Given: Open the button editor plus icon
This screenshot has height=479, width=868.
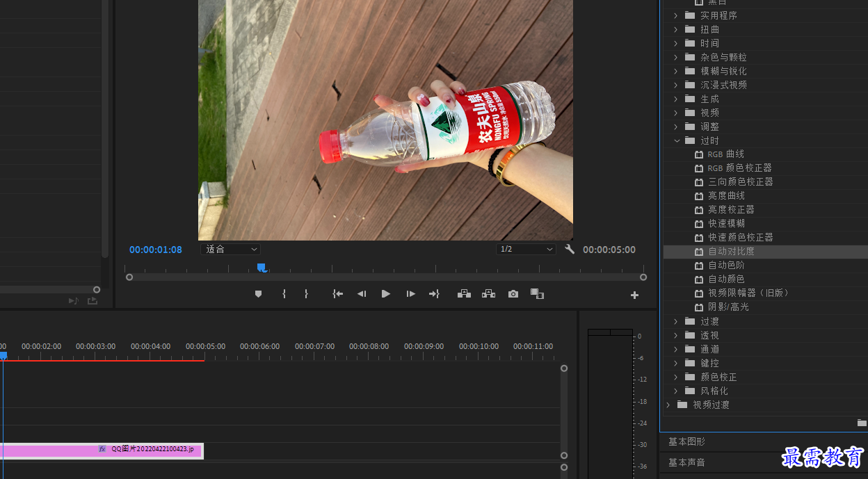Looking at the screenshot, I should coord(634,295).
